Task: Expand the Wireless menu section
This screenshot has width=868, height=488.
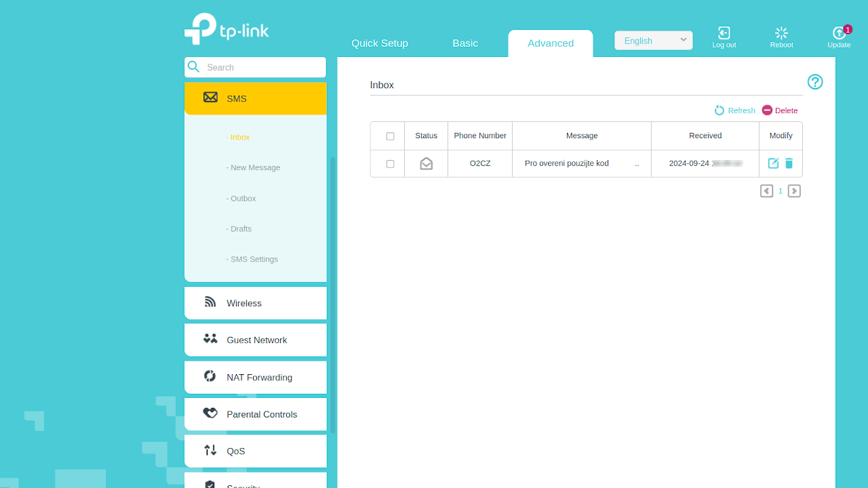Action: point(255,303)
